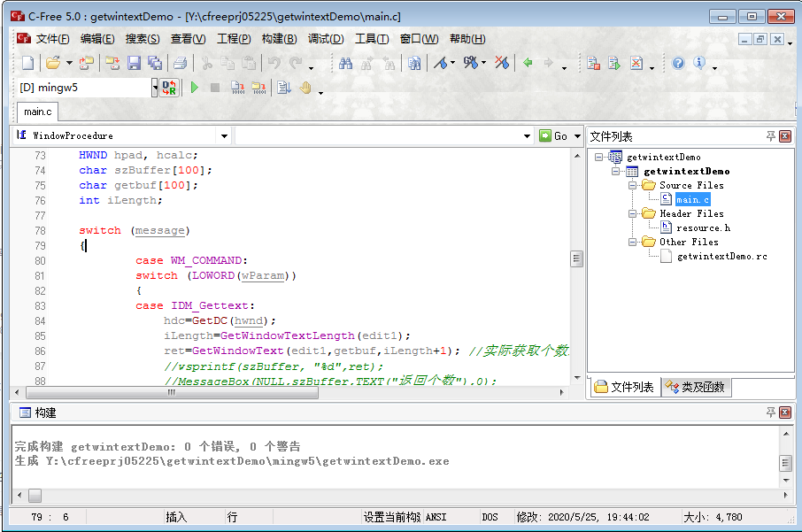
Task: Click the Undo icon
Action: pyautogui.click(x=274, y=64)
